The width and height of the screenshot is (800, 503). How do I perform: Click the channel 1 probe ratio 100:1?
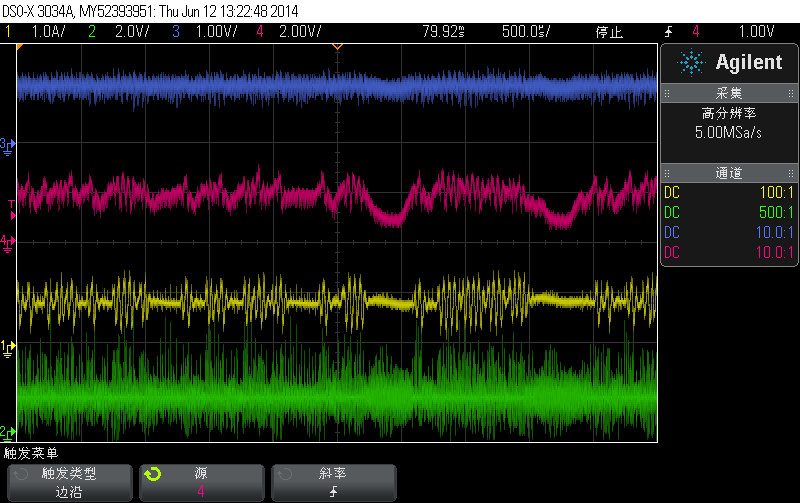coord(777,192)
